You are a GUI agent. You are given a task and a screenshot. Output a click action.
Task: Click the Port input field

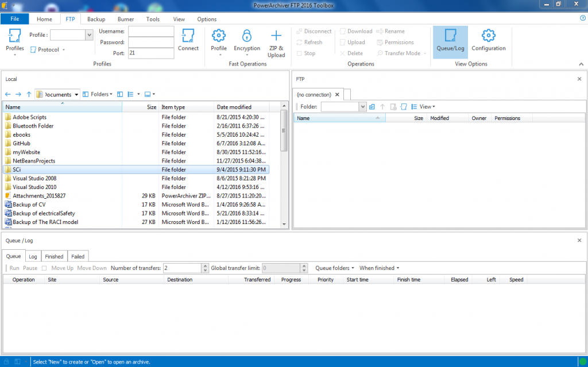tap(151, 53)
